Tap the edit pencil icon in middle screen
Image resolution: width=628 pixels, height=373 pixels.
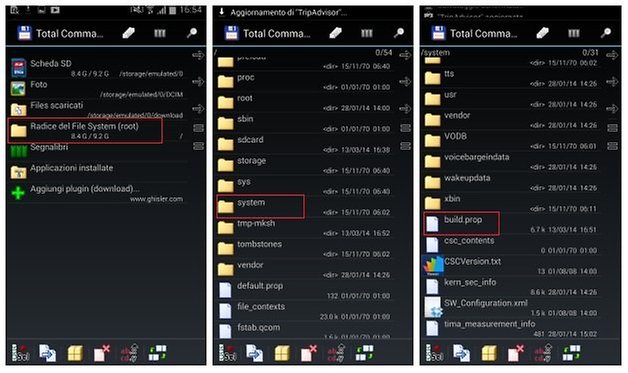(x=335, y=33)
